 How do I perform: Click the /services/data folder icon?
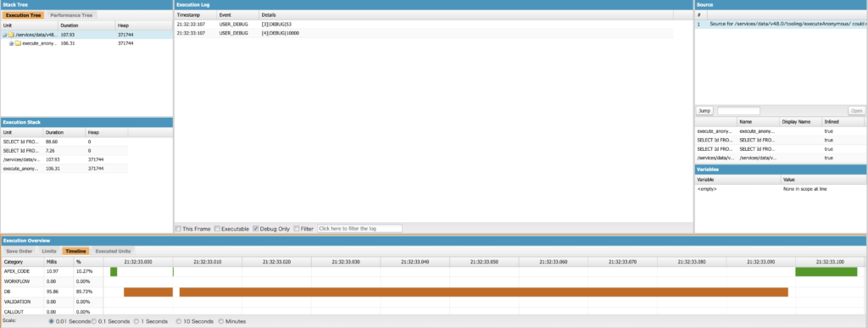11,35
